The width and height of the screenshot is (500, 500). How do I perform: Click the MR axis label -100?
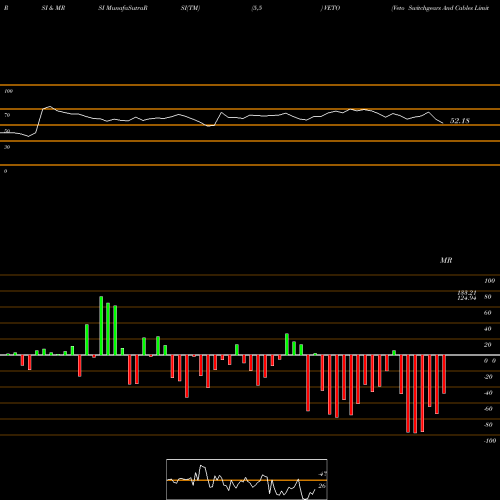click(x=490, y=441)
